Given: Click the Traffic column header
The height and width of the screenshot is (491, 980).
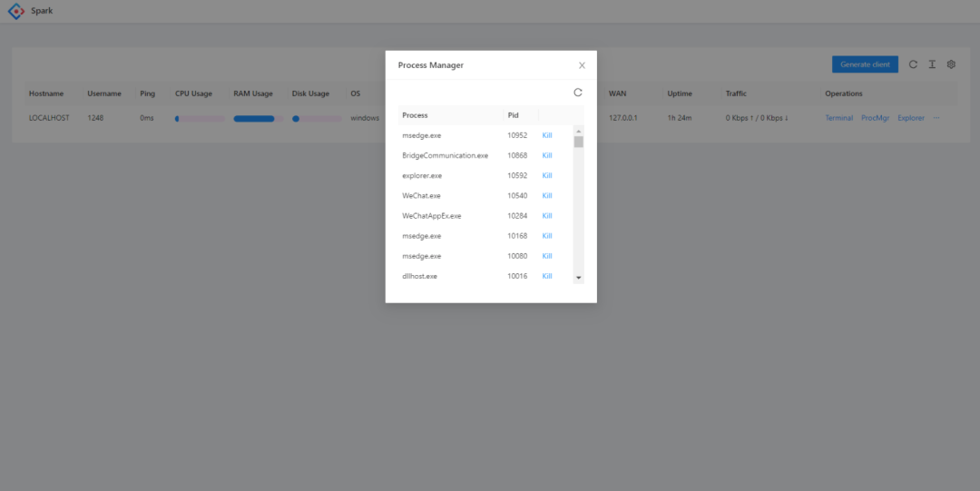Looking at the screenshot, I should tap(736, 93).
